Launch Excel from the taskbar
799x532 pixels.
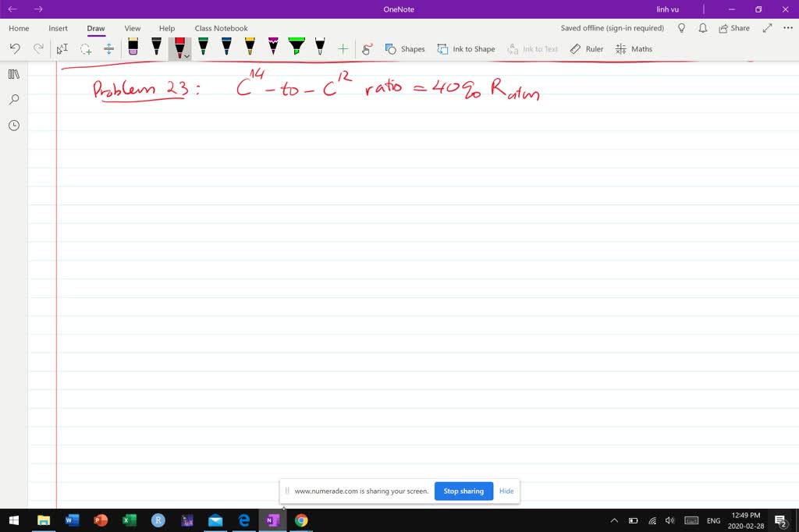[x=130, y=520]
